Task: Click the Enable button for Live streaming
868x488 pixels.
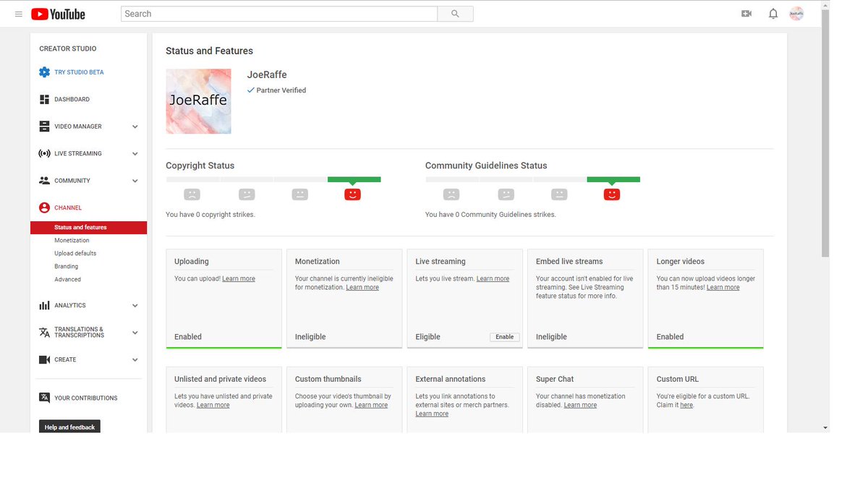Action: 505,337
